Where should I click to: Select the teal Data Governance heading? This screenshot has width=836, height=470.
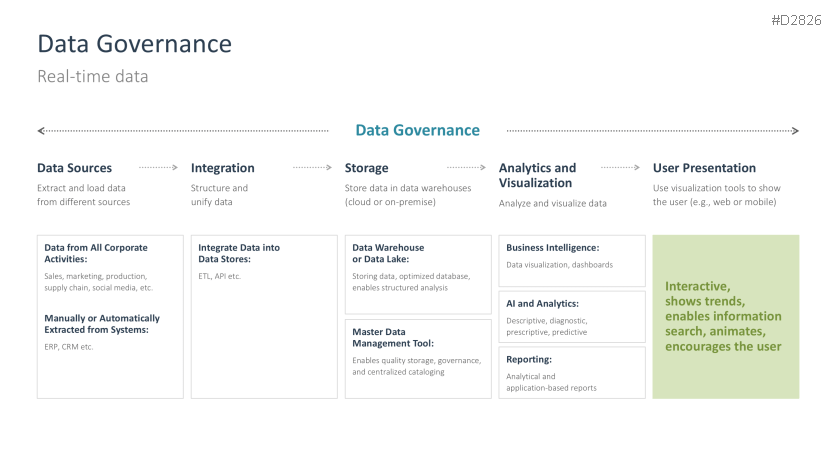pyautogui.click(x=417, y=130)
